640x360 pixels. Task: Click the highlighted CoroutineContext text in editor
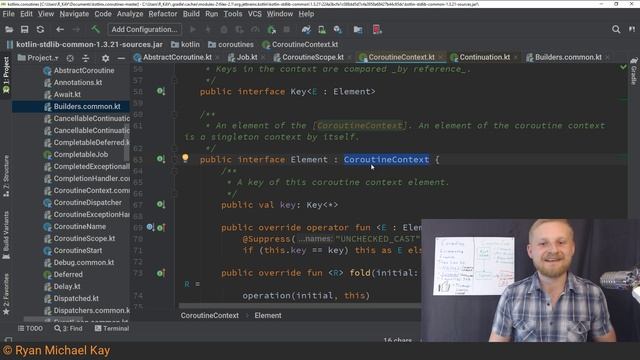tap(386, 160)
